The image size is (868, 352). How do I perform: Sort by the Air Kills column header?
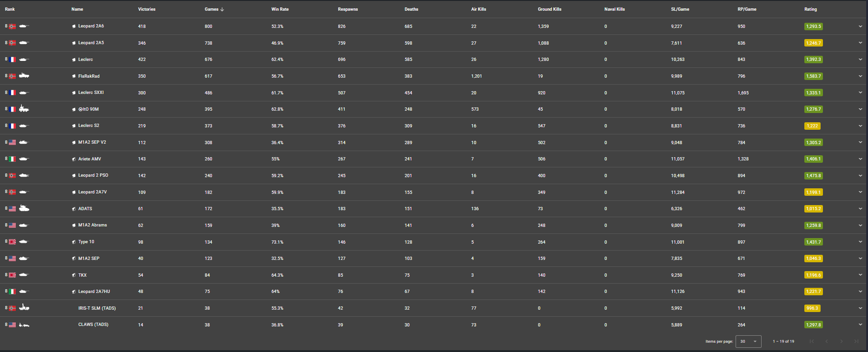pos(479,9)
